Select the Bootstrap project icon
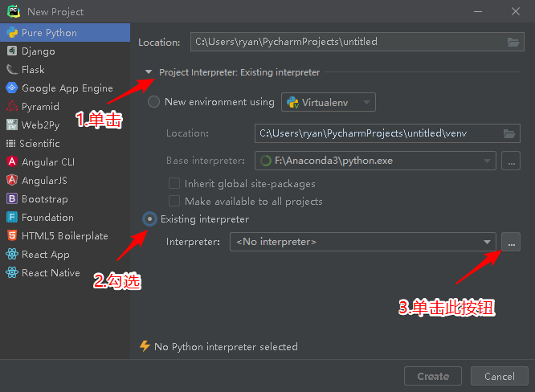This screenshot has width=535, height=392. point(12,199)
